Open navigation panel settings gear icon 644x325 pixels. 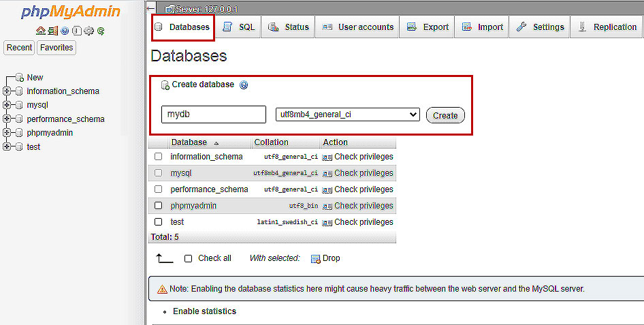88,31
